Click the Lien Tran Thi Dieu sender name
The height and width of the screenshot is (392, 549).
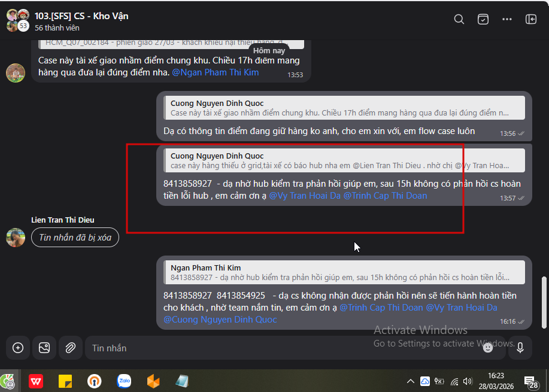pos(63,220)
